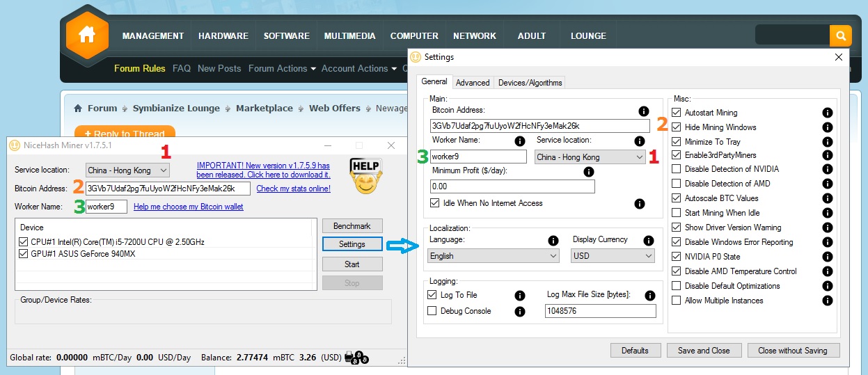The height and width of the screenshot is (375, 868).
Task: Click the forum search input box
Action: pyautogui.click(x=792, y=35)
